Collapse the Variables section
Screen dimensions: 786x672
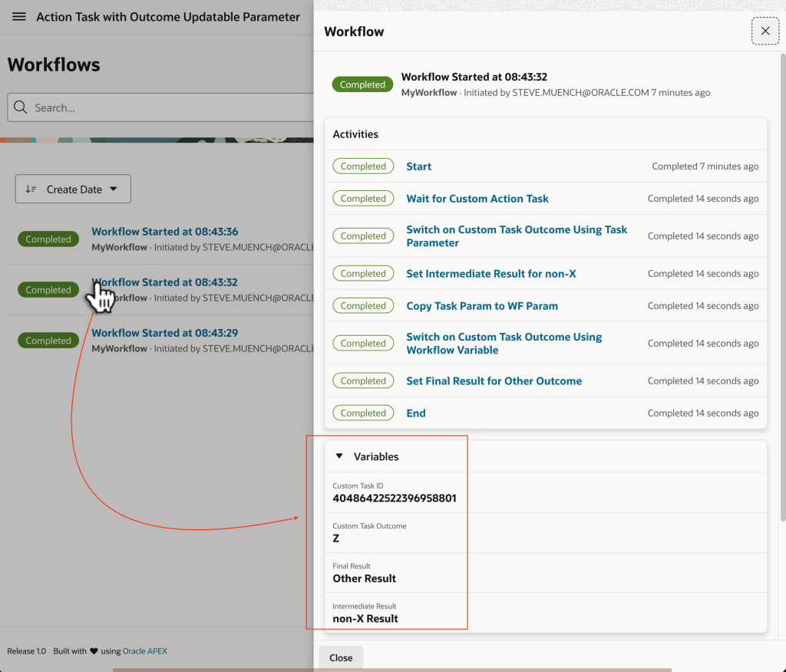[x=339, y=456]
